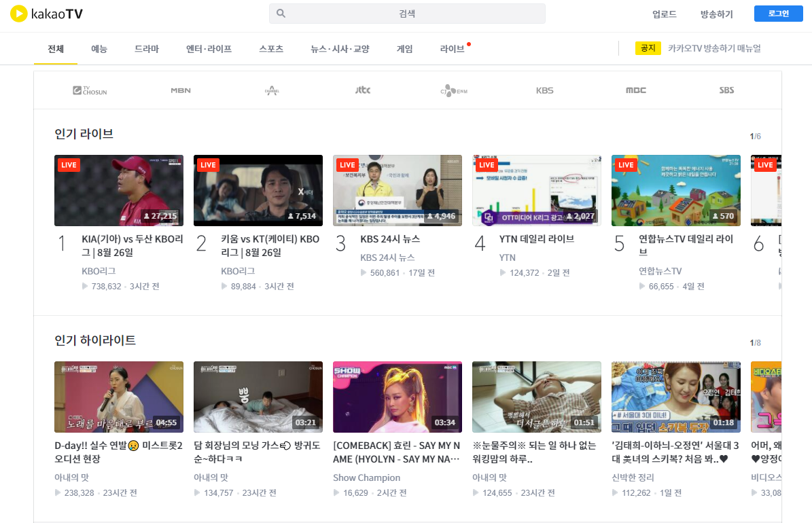812x523 pixels.
Task: Open 담 회장님의 모닝 가스 thumbnail
Action: [x=258, y=397]
